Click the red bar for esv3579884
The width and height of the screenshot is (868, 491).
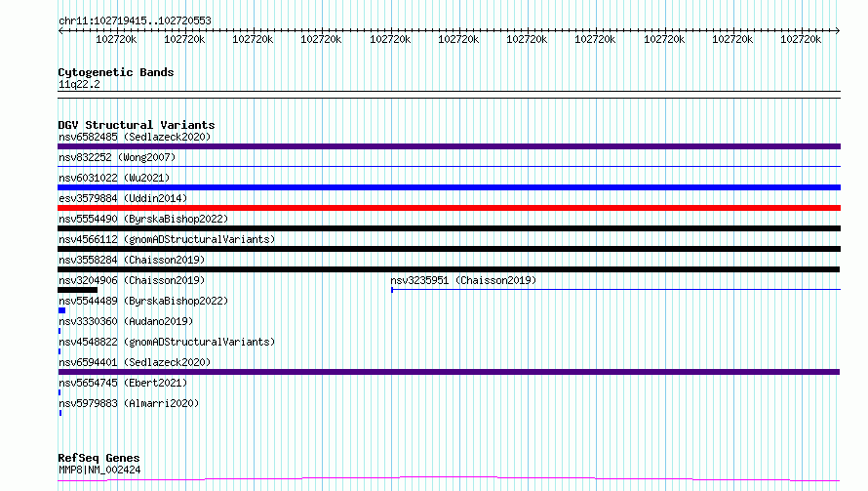coord(449,208)
